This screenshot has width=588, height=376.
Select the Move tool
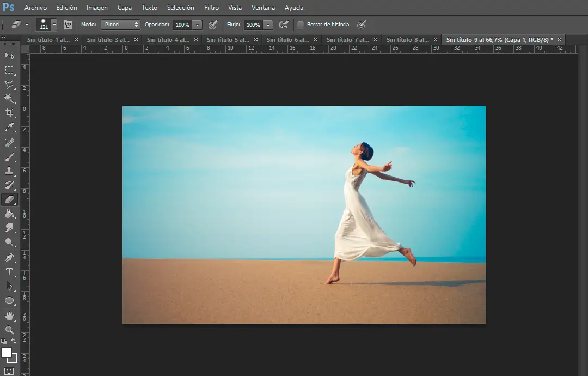point(9,56)
